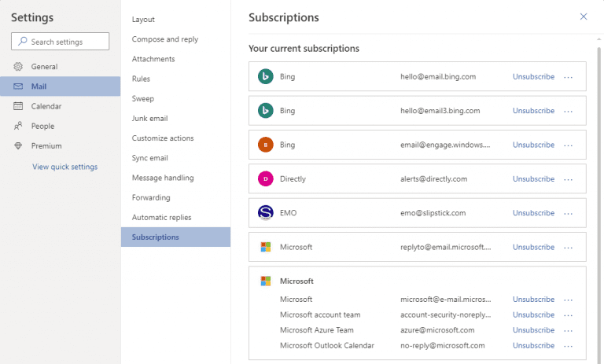Select Junk email settings
This screenshot has height=364, width=604.
tap(149, 118)
